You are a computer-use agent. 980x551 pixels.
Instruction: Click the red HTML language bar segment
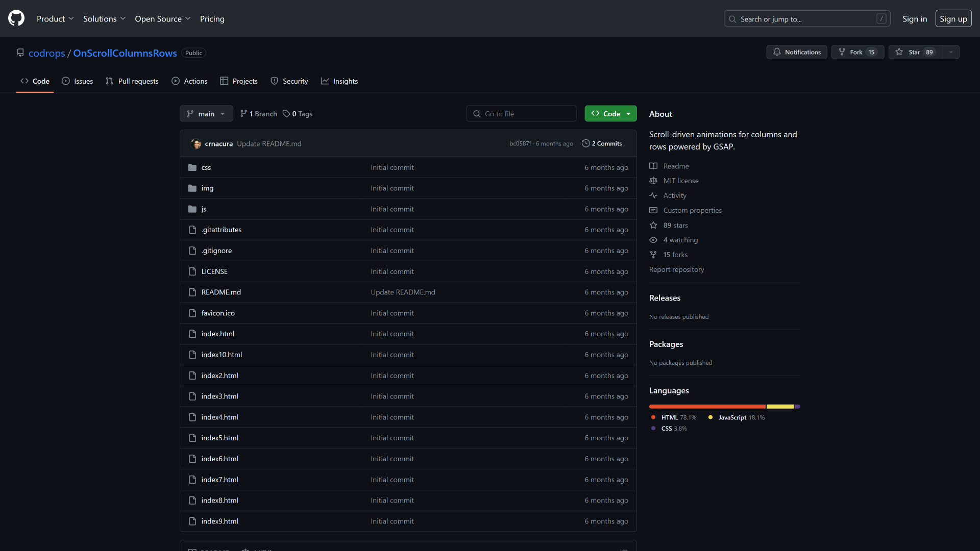[707, 407]
